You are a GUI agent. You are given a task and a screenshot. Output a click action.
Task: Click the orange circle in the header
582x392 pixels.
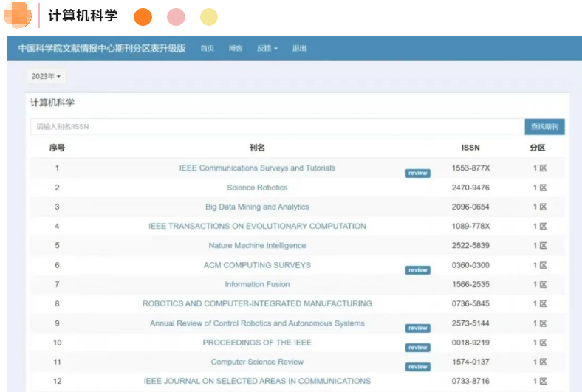143,17
